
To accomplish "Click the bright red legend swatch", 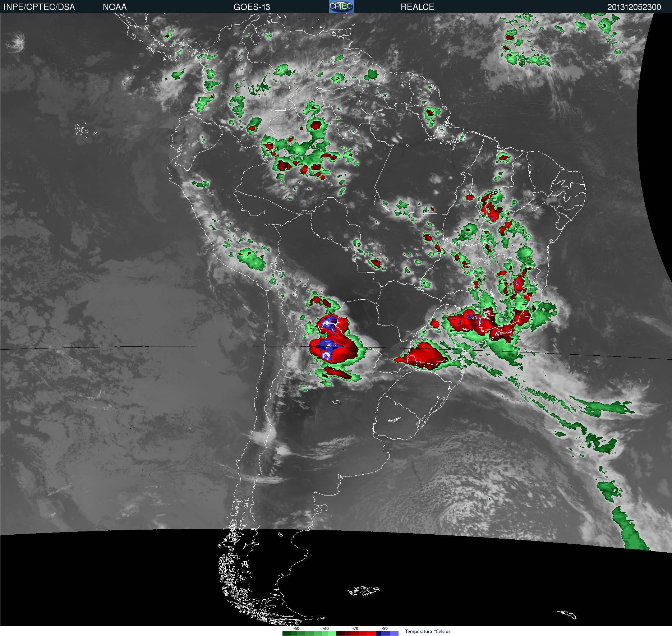I will (x=372, y=633).
